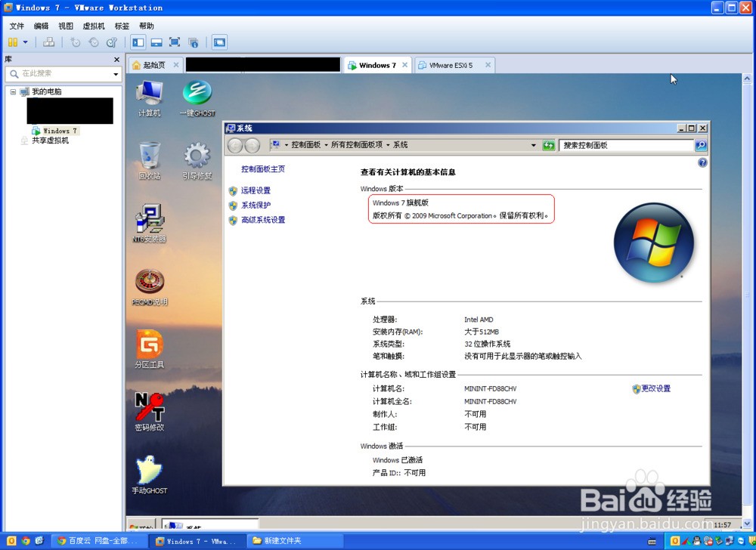Click the control panel search magnifier button

coord(701,145)
